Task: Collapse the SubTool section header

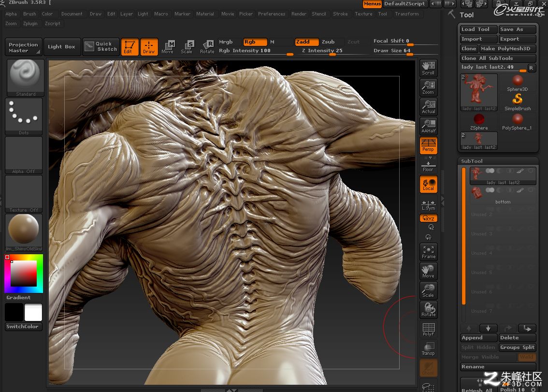Action: pyautogui.click(x=498, y=161)
